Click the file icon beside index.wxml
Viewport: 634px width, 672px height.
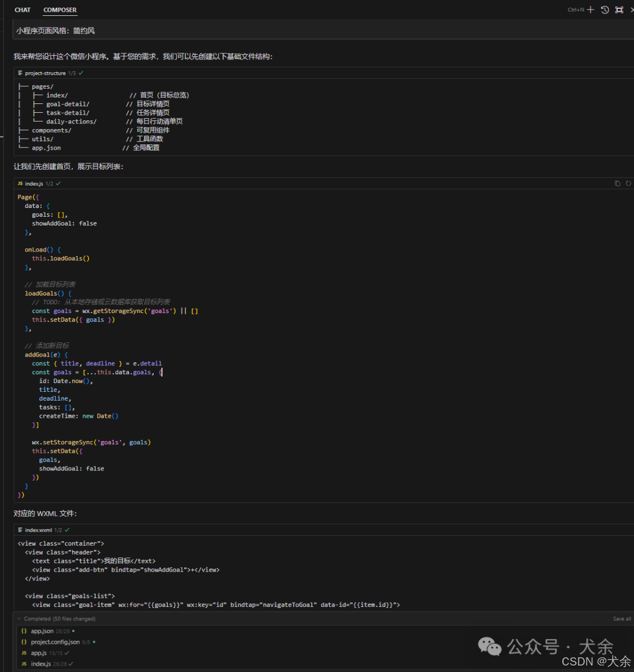pos(20,530)
